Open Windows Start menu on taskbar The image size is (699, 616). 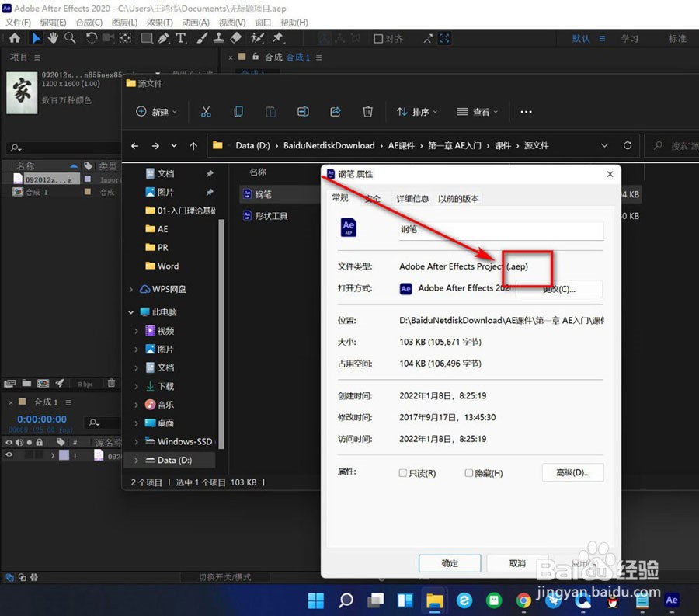click(x=316, y=600)
